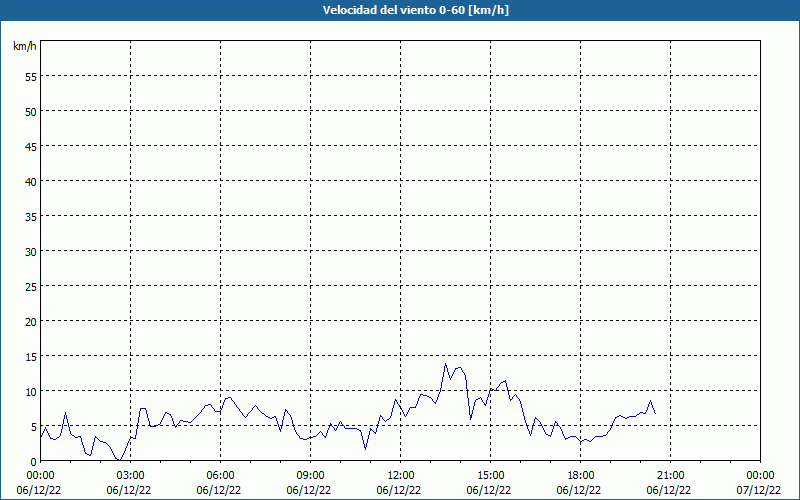Click the '07/12/22' date label on x-axis
Screen dimensions: 800x500
click(x=758, y=490)
